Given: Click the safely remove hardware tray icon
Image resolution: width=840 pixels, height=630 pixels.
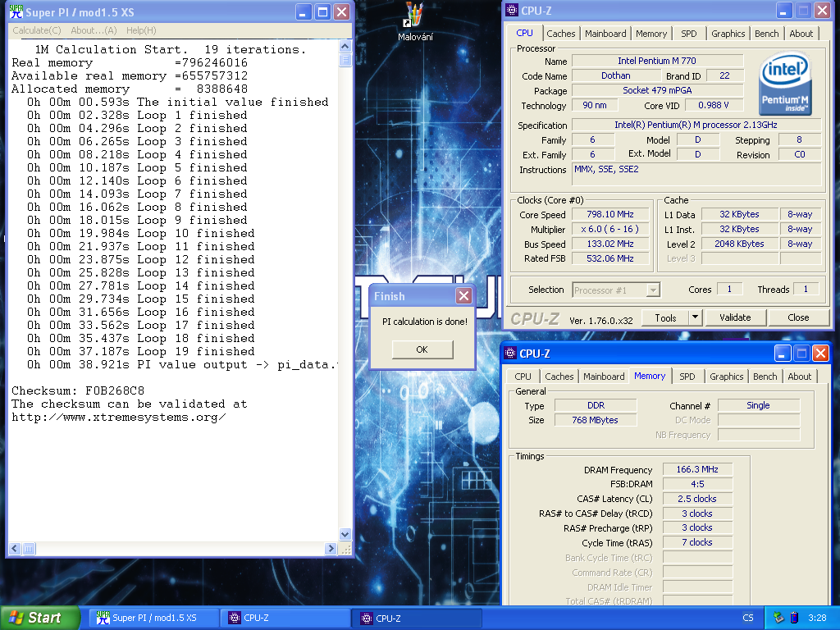Looking at the screenshot, I should click(x=778, y=618).
